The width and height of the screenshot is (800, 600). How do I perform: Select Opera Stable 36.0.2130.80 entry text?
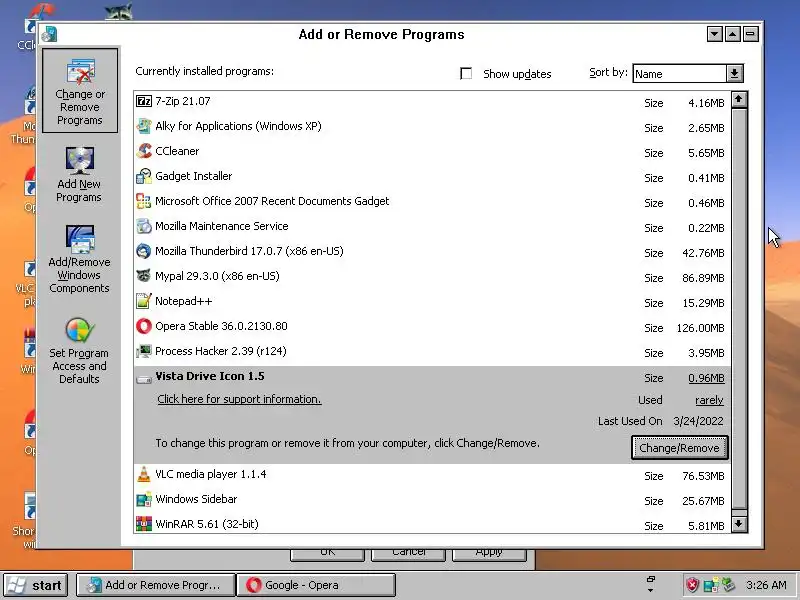pos(221,326)
